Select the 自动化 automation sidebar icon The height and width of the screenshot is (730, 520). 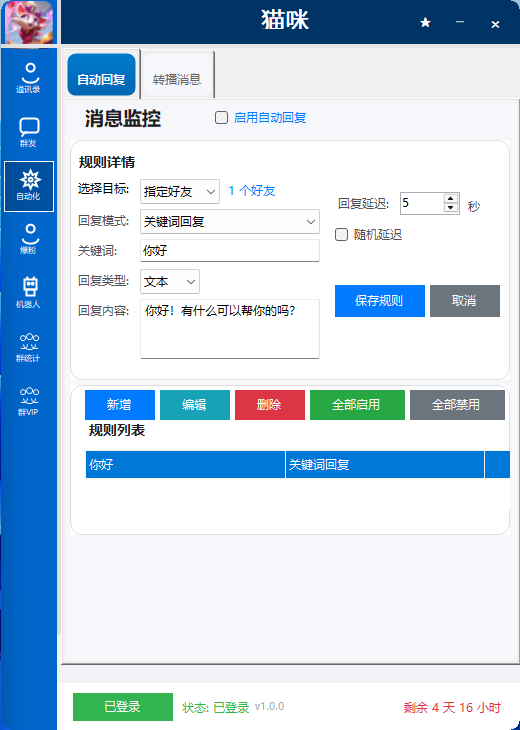(x=29, y=186)
